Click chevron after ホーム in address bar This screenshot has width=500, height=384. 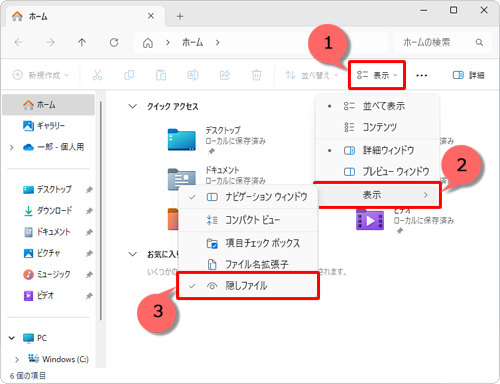coord(217,43)
